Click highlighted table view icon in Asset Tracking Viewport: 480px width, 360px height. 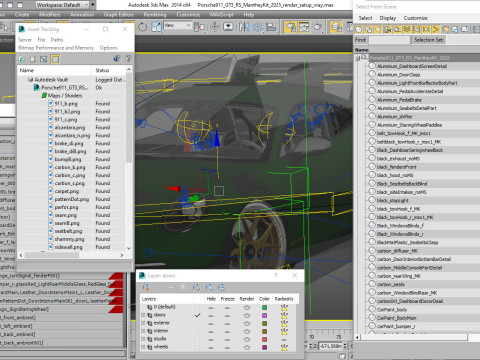[55, 59]
